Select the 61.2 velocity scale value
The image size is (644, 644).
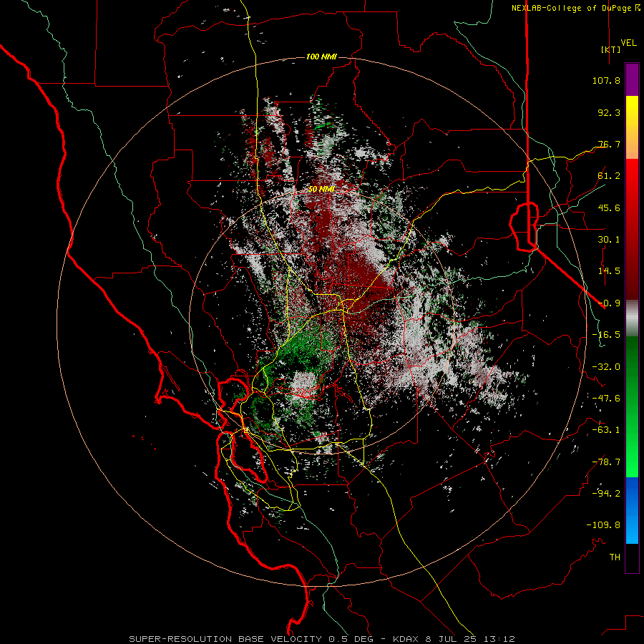coord(609,176)
